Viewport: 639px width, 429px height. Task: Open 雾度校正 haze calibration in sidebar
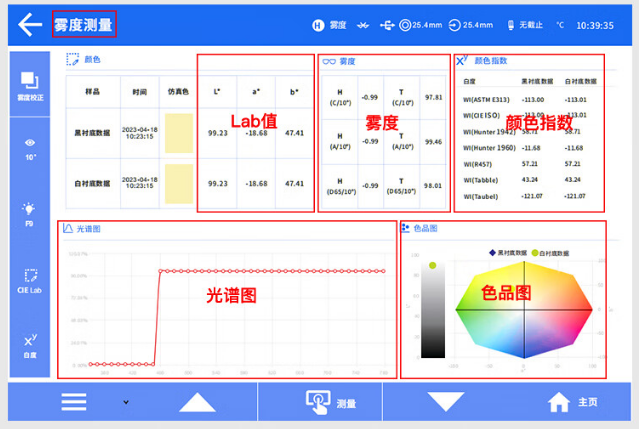tap(30, 87)
